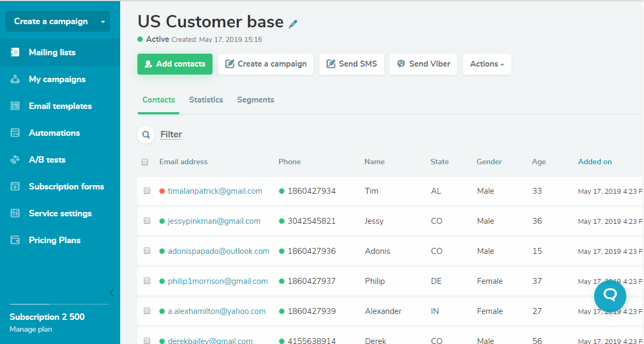Open A/B tests in the sidebar
644x344 pixels.
click(47, 160)
